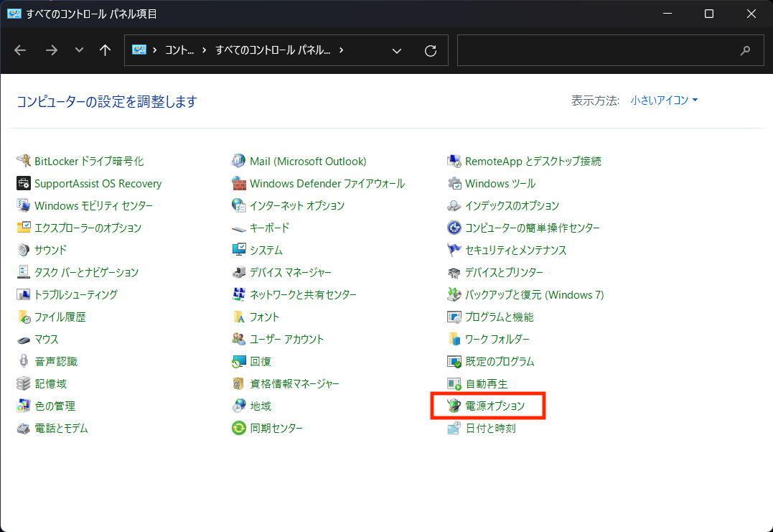
Task: Open the プログラムと機能 link
Action: tap(499, 317)
